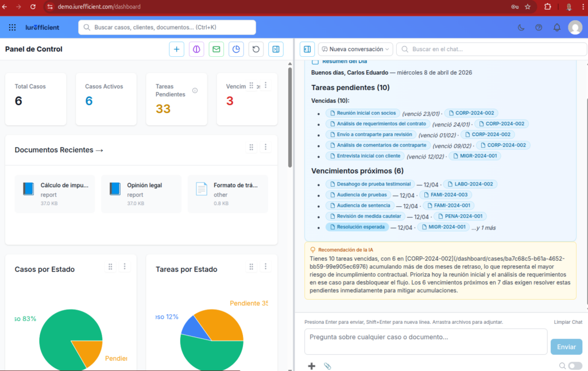The image size is (588, 371).
Task: Open the three-dot menu on Vencimientos card
Action: (x=265, y=86)
